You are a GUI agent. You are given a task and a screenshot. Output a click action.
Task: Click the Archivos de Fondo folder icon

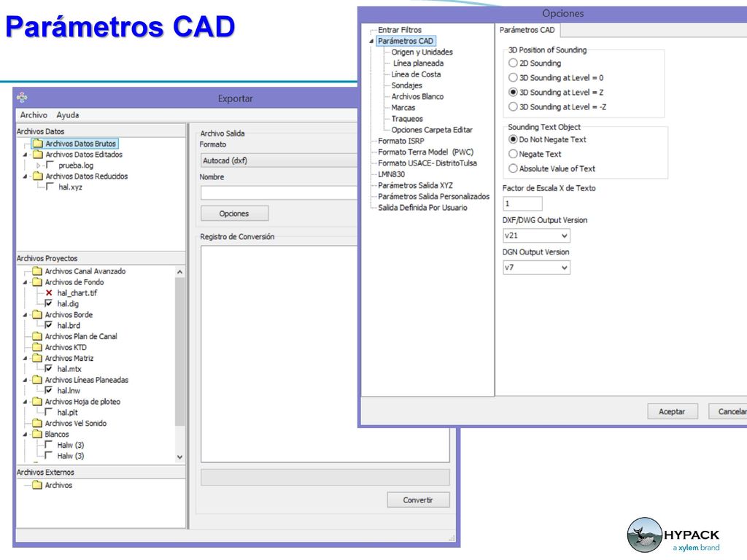click(x=37, y=282)
